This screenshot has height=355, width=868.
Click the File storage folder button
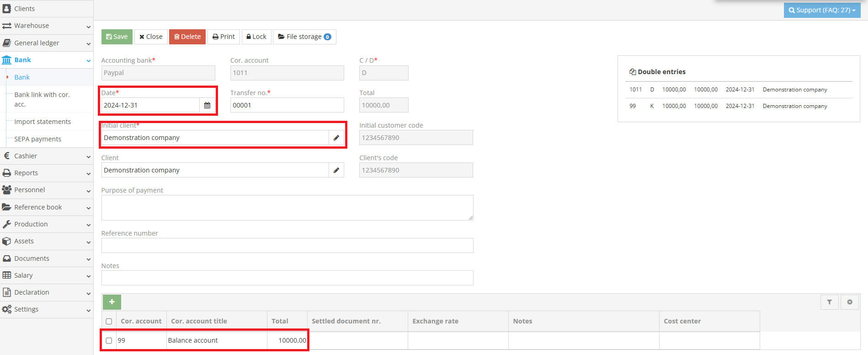(304, 37)
